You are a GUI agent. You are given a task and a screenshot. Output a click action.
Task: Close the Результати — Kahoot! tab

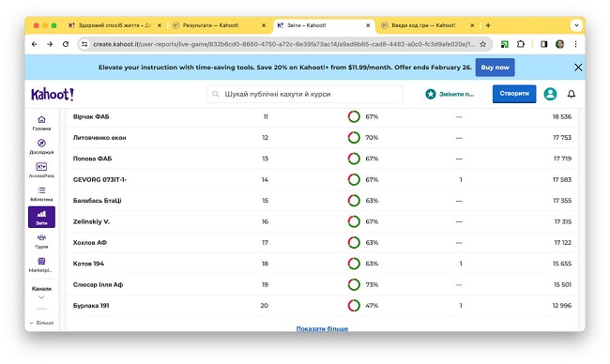pyautogui.click(x=264, y=25)
